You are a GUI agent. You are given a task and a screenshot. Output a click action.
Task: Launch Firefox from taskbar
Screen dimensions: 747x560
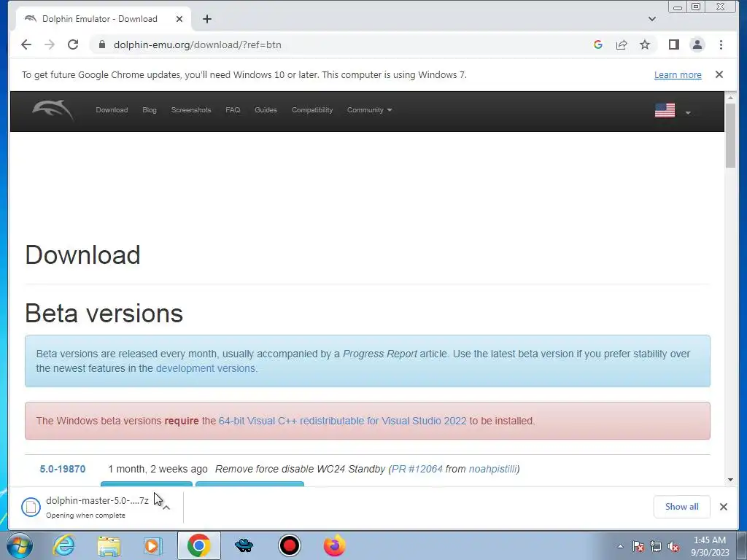334,545
